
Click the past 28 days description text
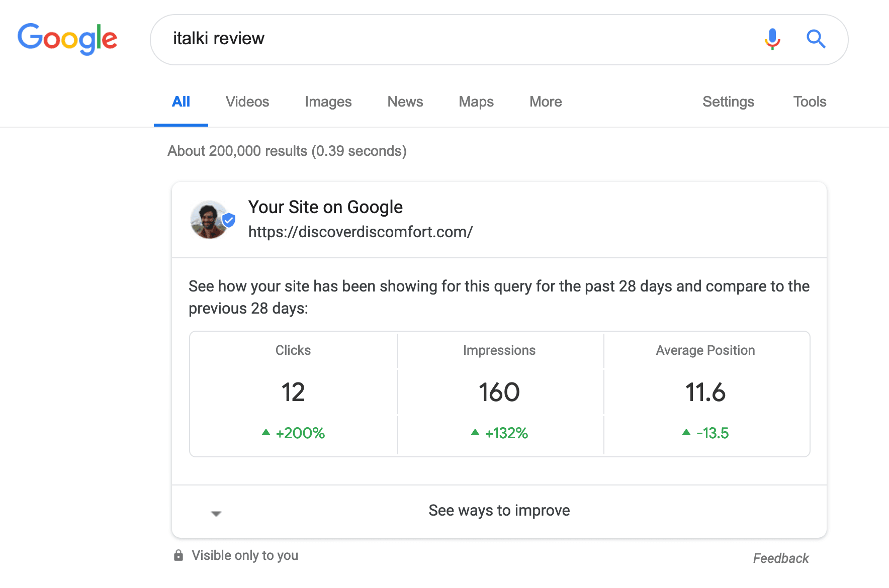(499, 297)
